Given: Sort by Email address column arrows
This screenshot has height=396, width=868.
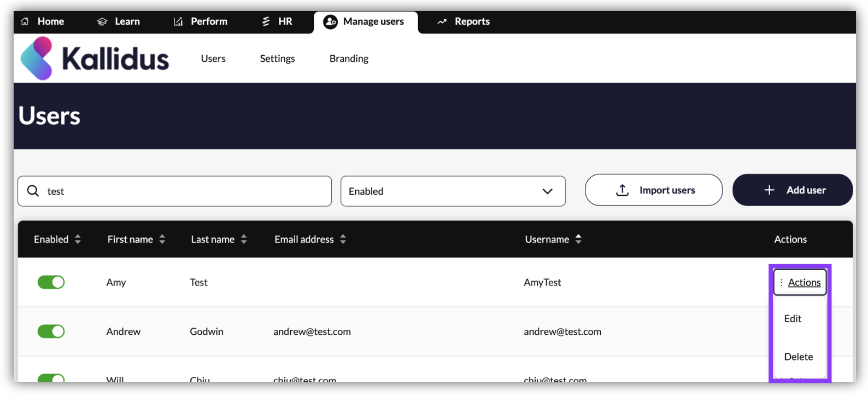Looking at the screenshot, I should pos(343,239).
